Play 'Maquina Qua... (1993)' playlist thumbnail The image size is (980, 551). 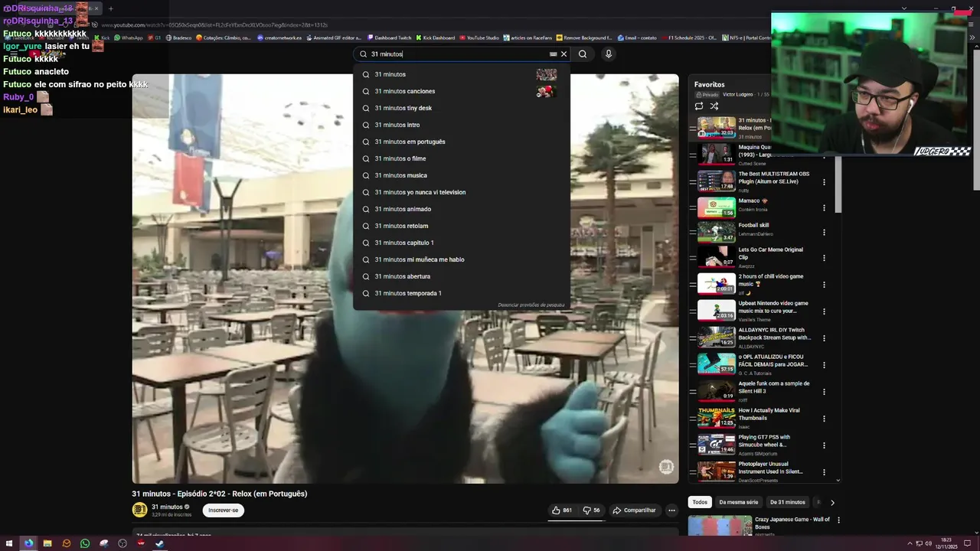pyautogui.click(x=716, y=153)
